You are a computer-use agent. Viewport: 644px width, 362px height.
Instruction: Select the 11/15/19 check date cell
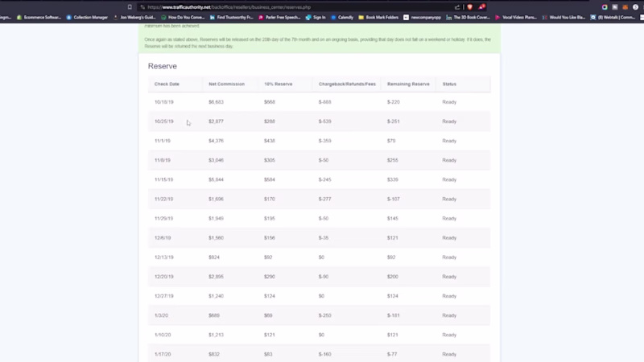[164, 179]
